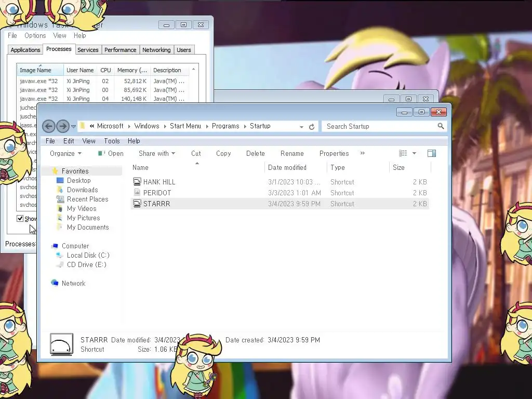Select javaw.exe row using 140,148 K
This screenshot has height=399, width=532.
[103, 99]
